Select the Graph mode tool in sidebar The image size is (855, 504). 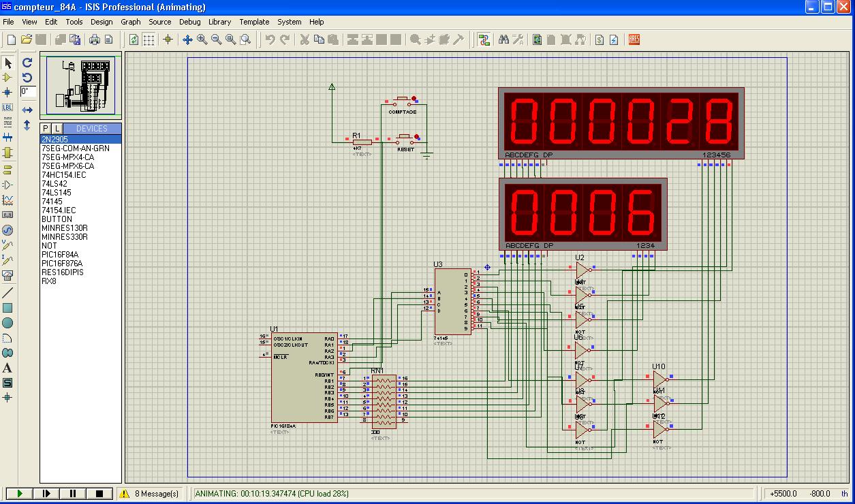point(8,200)
